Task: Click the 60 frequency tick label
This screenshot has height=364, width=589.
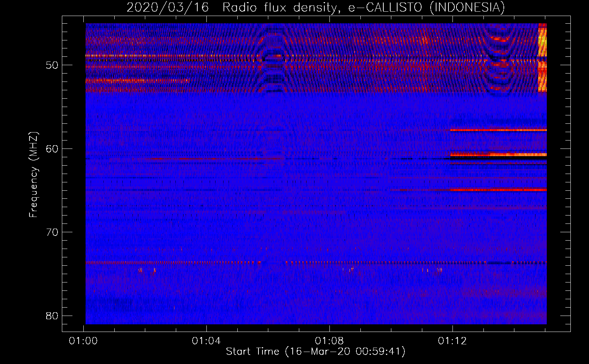Action: [x=52, y=149]
